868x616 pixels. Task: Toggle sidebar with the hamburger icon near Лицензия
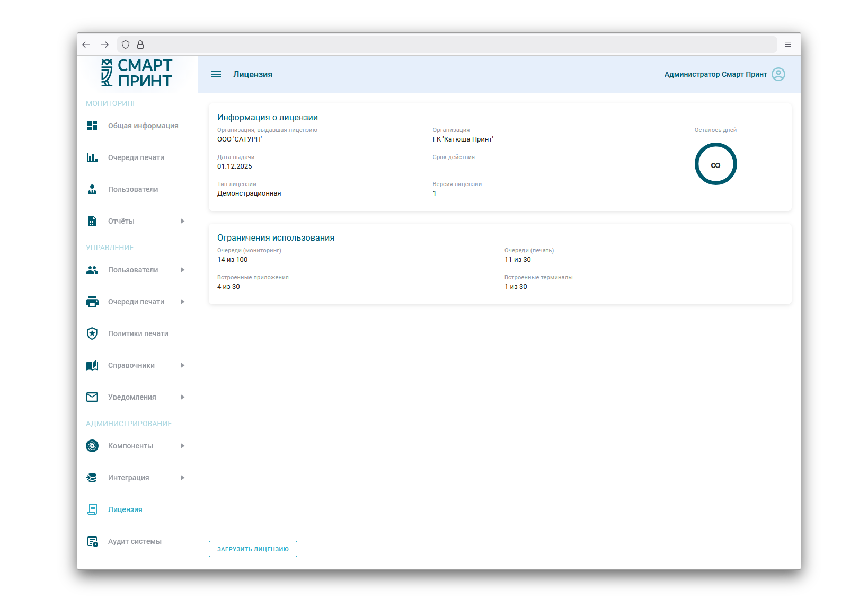point(216,74)
